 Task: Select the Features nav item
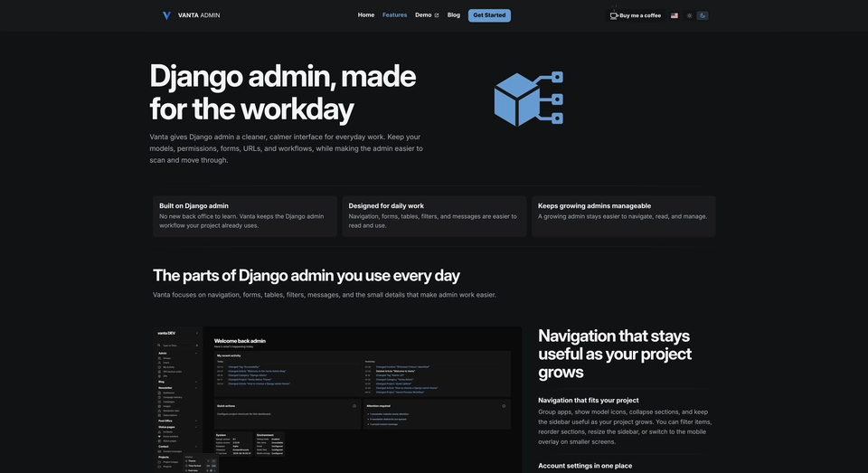tap(395, 15)
